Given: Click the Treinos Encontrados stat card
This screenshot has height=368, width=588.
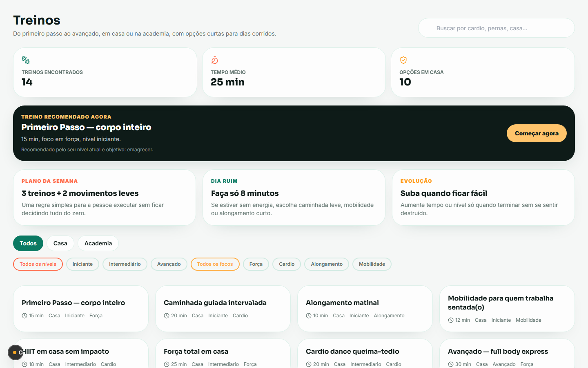Looking at the screenshot, I should click(105, 72).
